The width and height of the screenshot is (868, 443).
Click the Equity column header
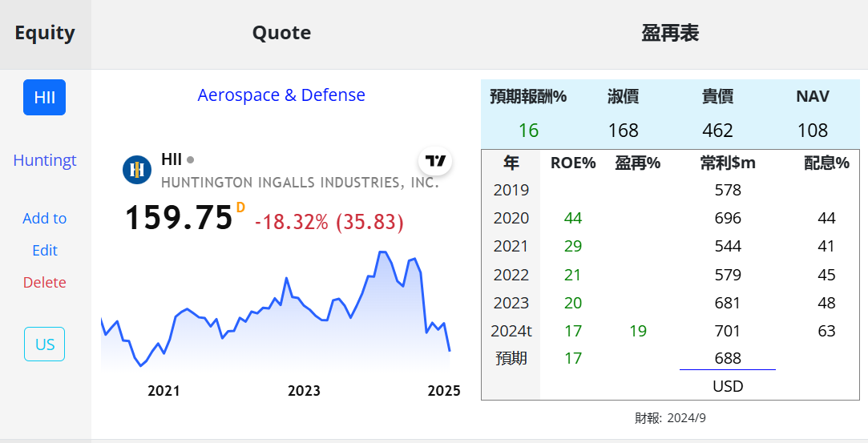(x=45, y=33)
